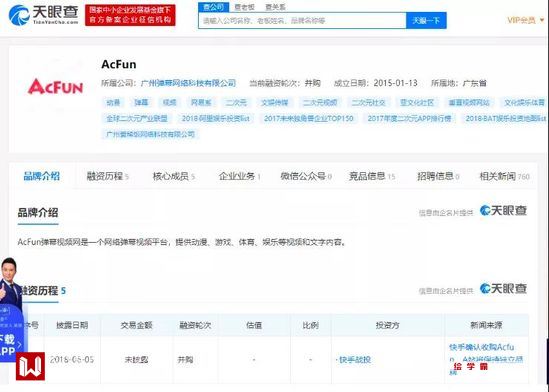Click the 动漫 tag

113,102
